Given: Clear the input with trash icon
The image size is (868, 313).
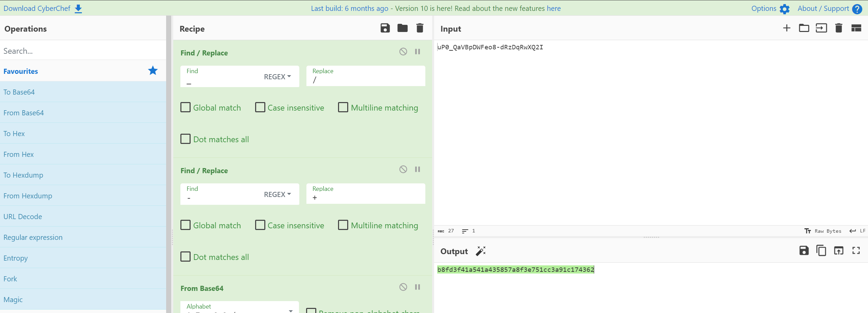Looking at the screenshot, I should click(838, 28).
